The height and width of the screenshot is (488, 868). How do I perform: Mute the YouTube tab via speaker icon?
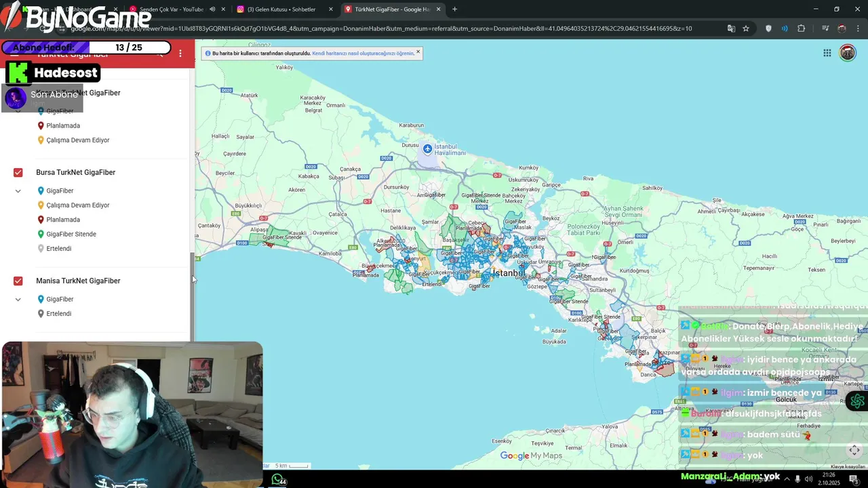pos(212,9)
